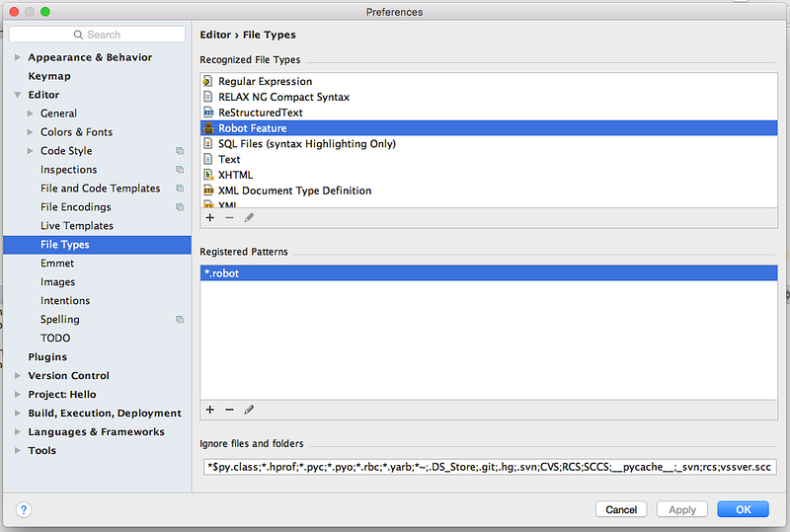
Task: Open the Plugins settings page
Action: (x=47, y=356)
